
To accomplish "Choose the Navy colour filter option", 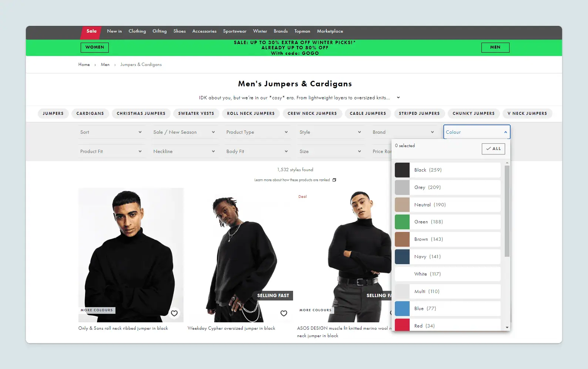I will coord(447,257).
